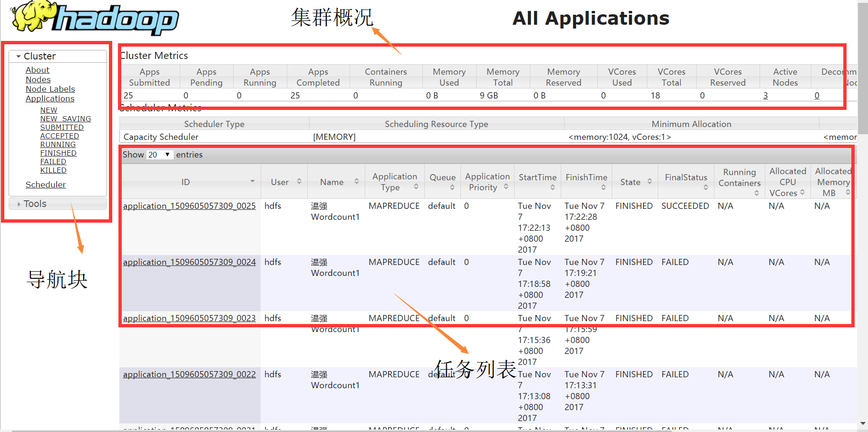Click the All Applications title
Image resolution: width=868 pixels, height=432 pixels.
[x=591, y=18]
